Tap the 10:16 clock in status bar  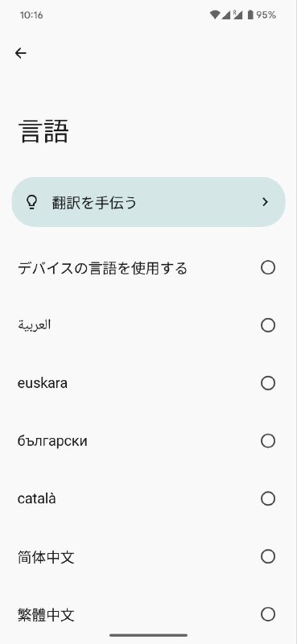(x=31, y=15)
